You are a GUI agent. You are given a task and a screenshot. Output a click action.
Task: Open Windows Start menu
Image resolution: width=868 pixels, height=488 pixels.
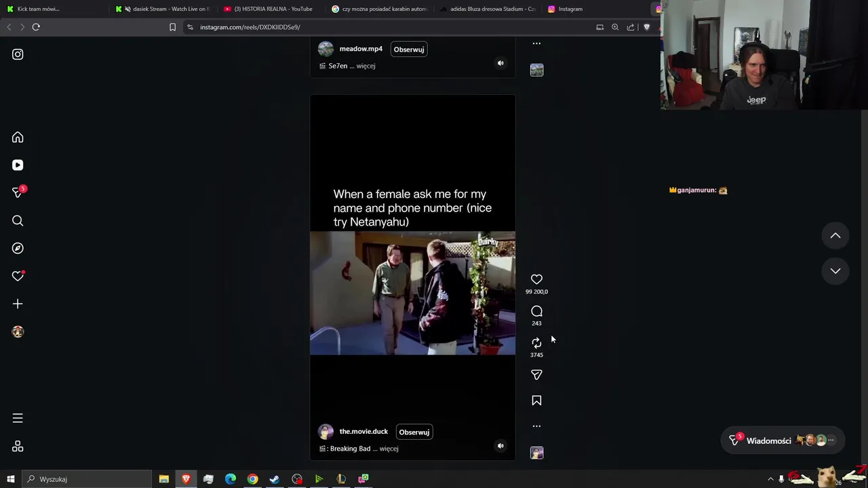(10, 479)
